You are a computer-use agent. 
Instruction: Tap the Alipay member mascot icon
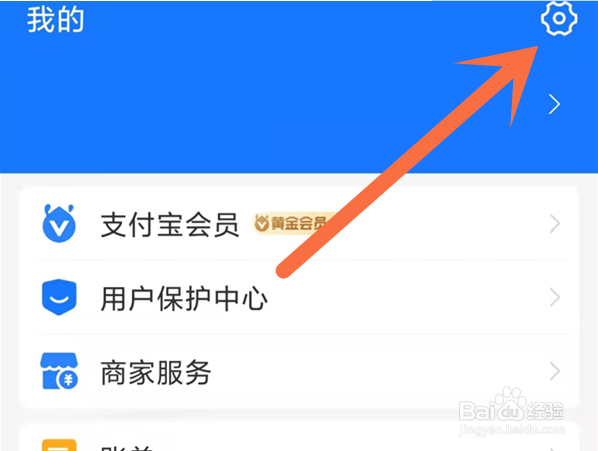pyautogui.click(x=59, y=223)
